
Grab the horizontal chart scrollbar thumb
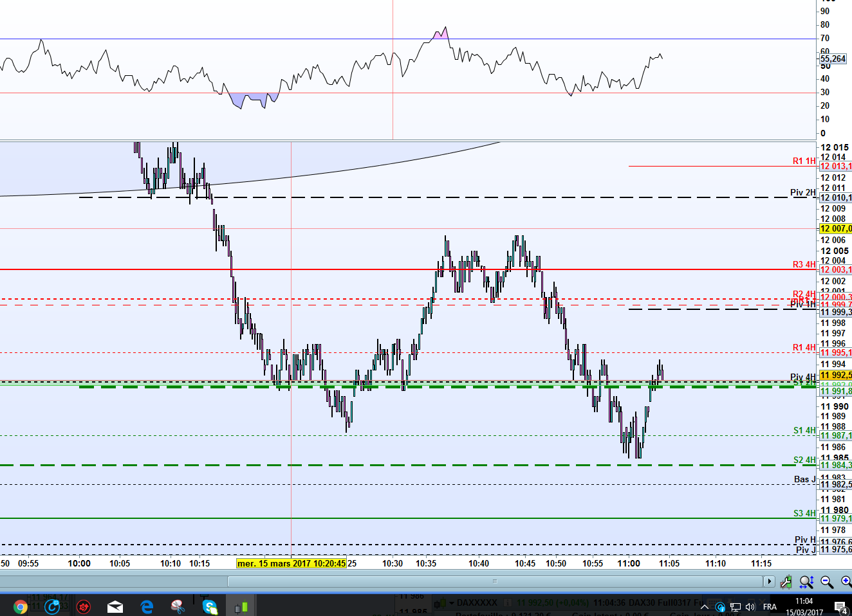point(494,581)
